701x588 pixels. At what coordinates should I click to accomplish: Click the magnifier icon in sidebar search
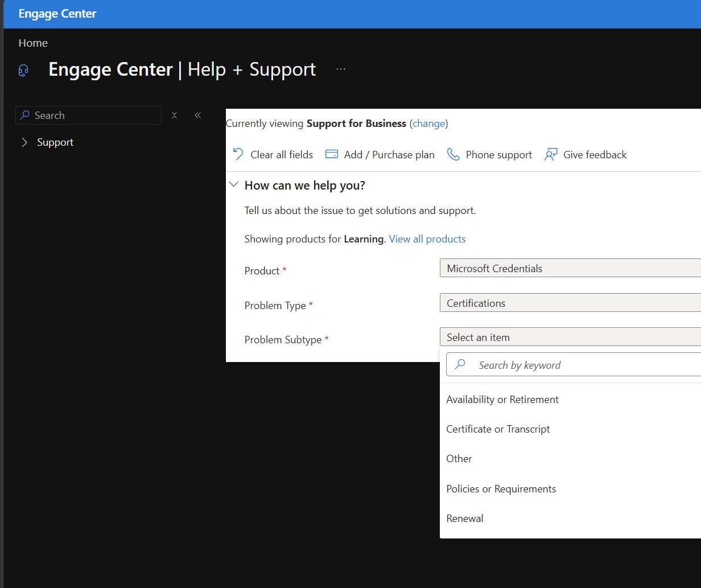click(x=25, y=115)
